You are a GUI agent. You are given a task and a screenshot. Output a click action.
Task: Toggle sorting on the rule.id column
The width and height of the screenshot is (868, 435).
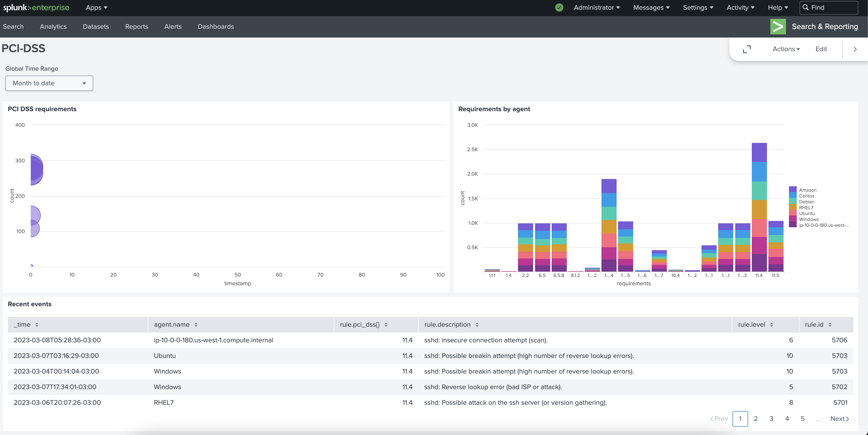[830, 325]
